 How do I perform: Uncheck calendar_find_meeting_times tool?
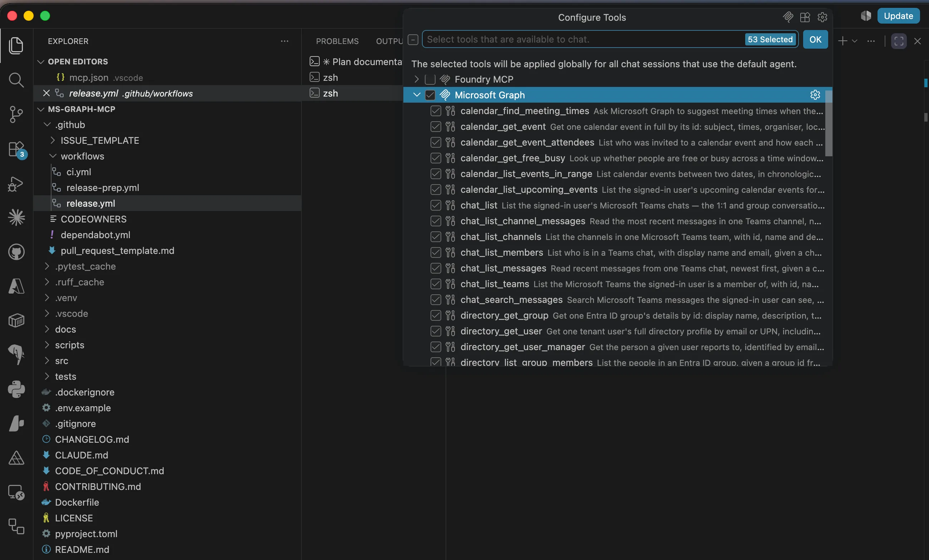(436, 111)
